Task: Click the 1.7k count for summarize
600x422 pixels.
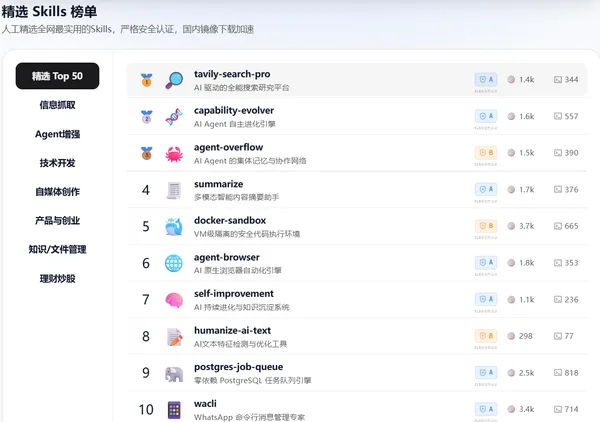Action: tap(527, 189)
